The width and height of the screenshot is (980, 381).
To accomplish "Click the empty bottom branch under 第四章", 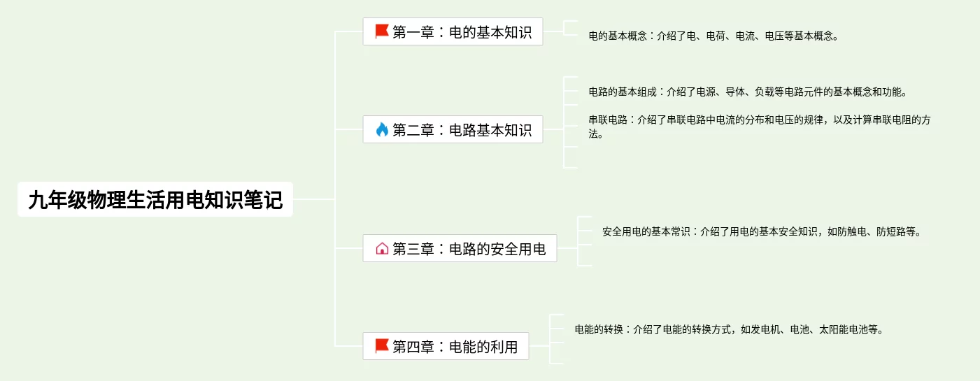I will point(557,364).
